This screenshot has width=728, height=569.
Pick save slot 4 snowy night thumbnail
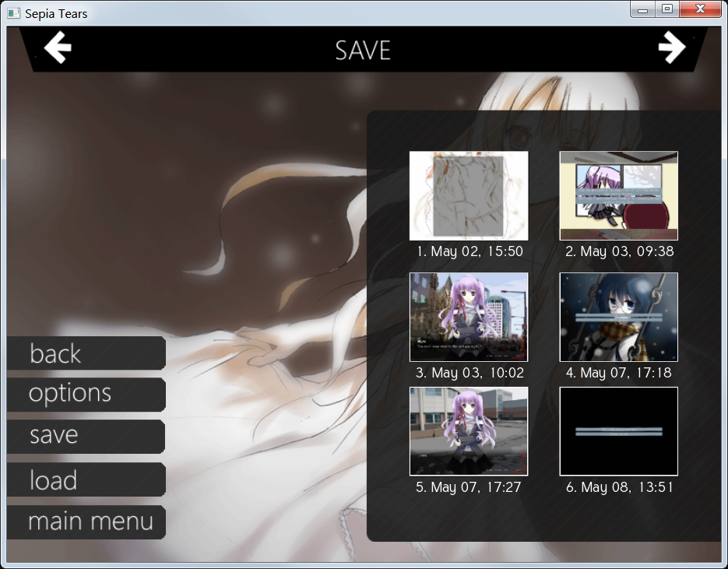[x=618, y=317]
